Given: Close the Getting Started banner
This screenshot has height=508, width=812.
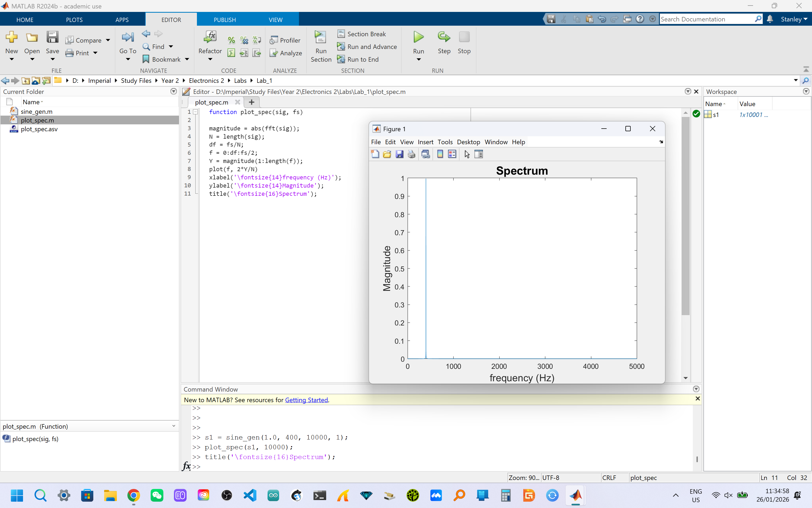Looking at the screenshot, I should click(x=698, y=398).
